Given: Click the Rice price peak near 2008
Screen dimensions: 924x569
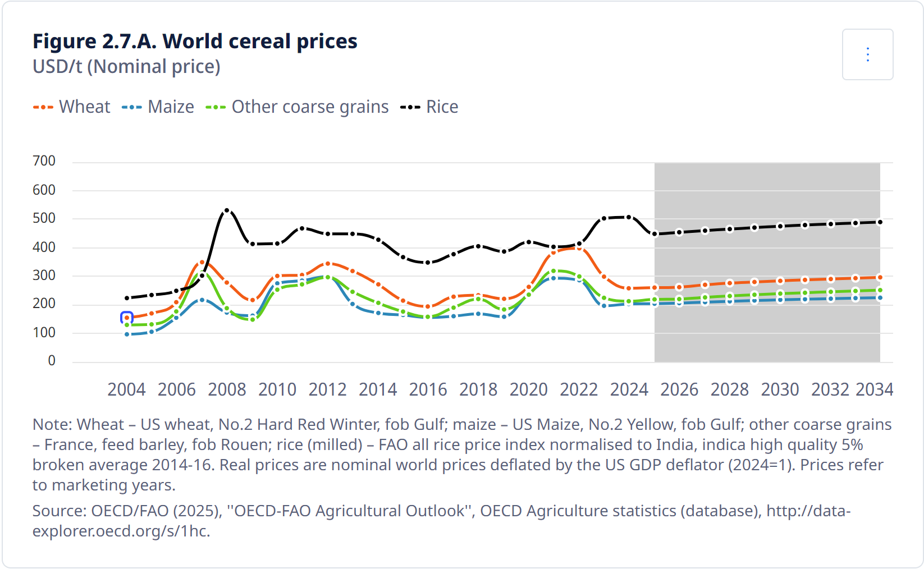Looking at the screenshot, I should click(x=227, y=210).
